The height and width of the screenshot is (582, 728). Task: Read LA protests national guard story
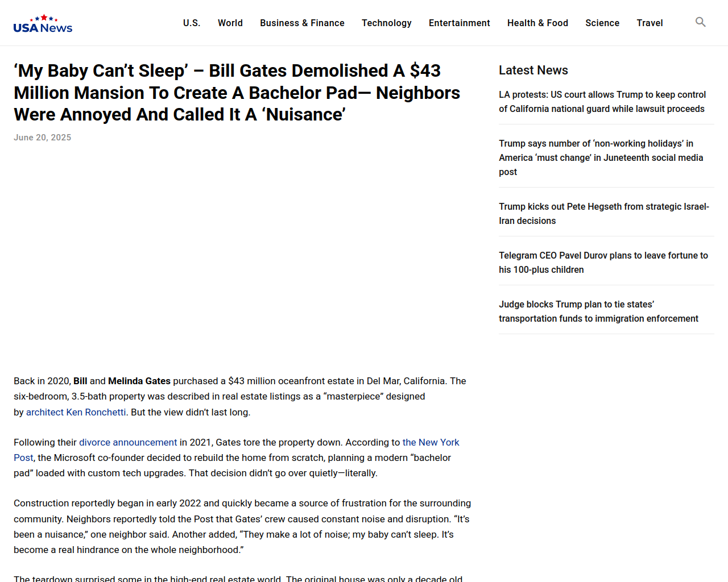(602, 102)
